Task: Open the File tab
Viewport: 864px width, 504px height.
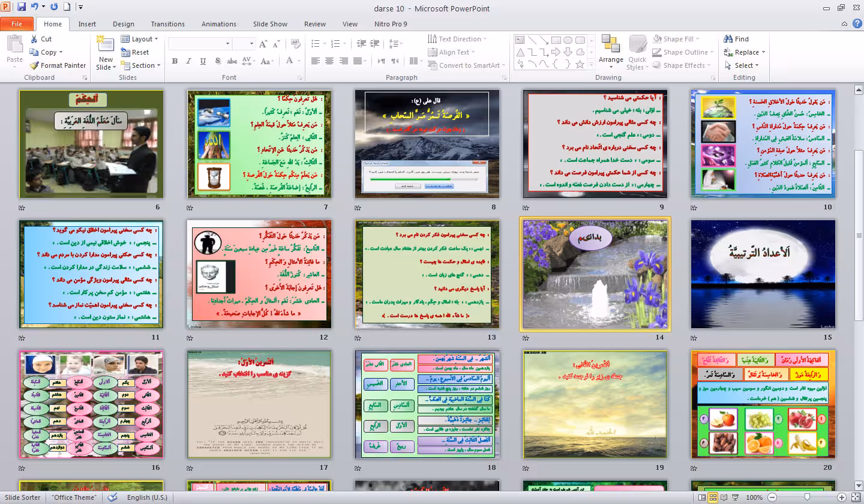Action: (x=17, y=24)
